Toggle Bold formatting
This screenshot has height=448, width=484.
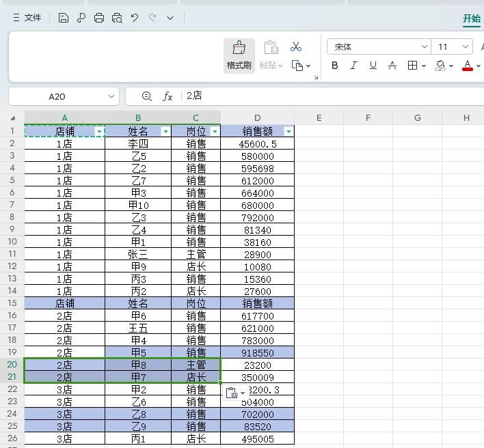tap(335, 66)
